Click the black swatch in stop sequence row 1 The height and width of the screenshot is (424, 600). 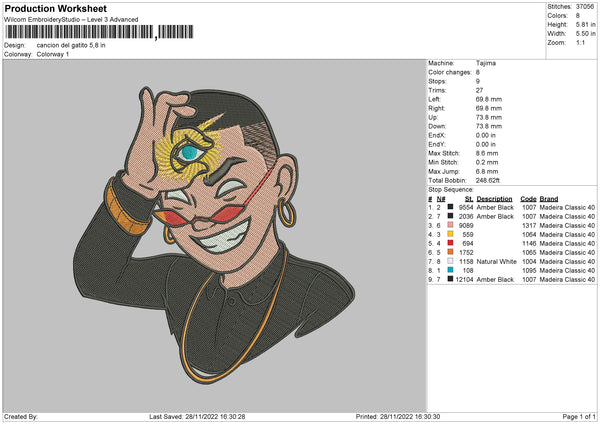click(450, 207)
